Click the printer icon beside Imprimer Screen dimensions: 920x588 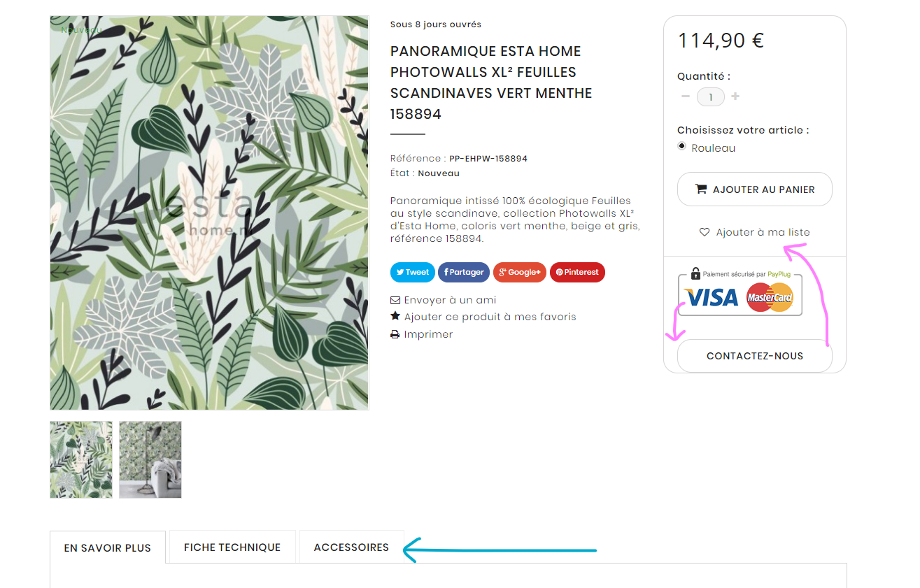pos(395,335)
